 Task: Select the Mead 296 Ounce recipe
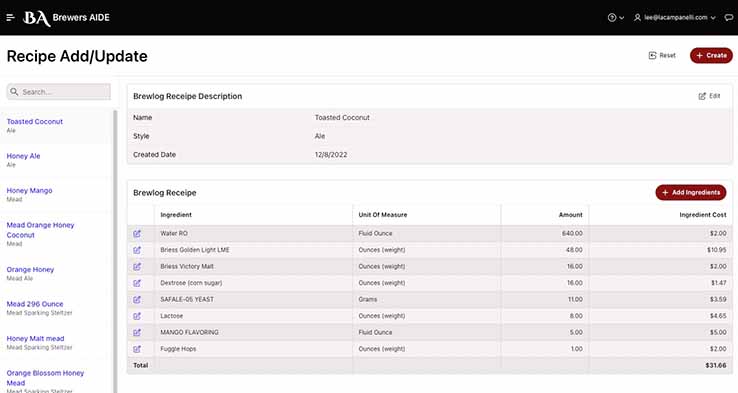[x=35, y=304]
